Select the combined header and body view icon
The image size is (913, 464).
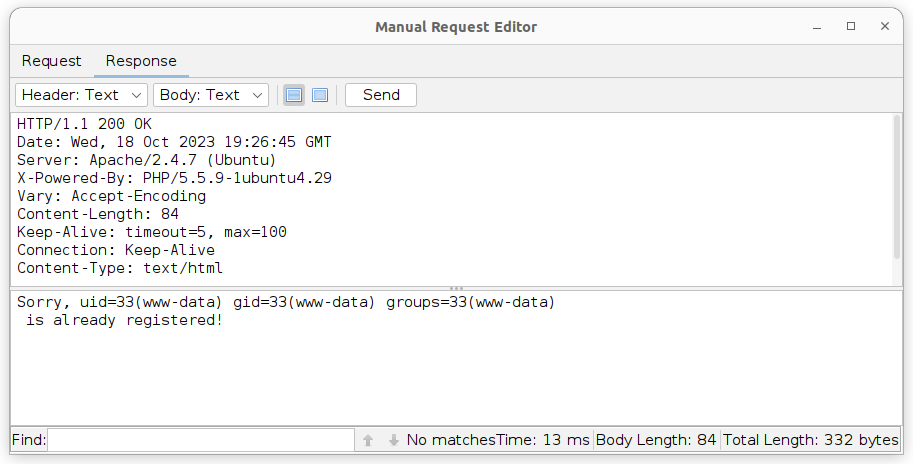click(320, 95)
